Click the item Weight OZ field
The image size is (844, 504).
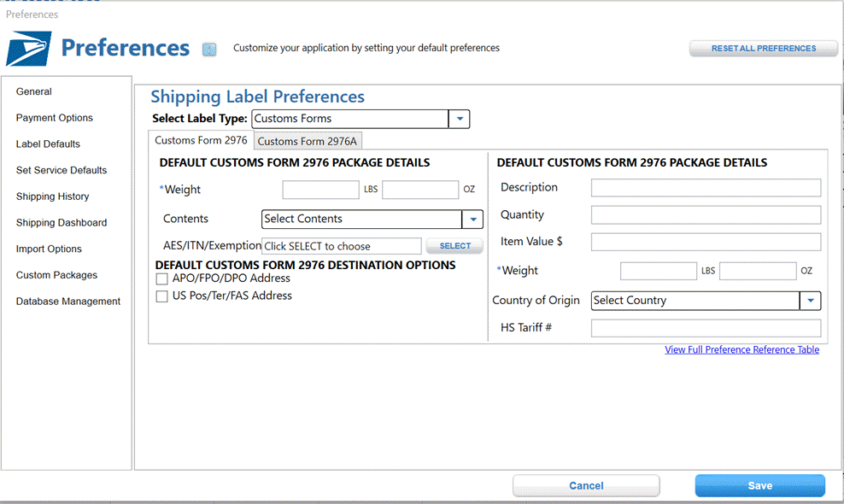(x=758, y=271)
